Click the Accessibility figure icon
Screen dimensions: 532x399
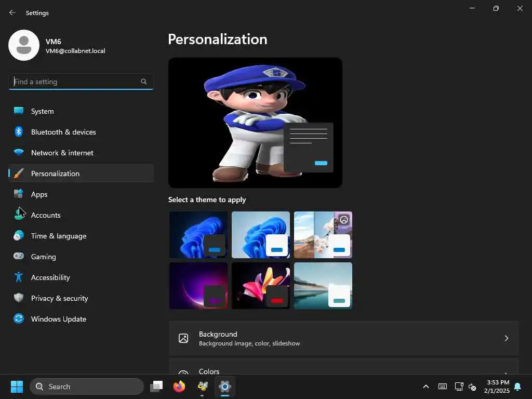[x=19, y=277]
